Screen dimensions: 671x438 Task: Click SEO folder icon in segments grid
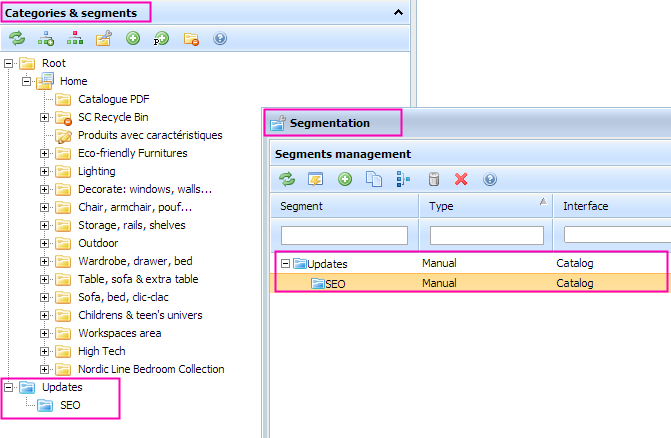[318, 283]
